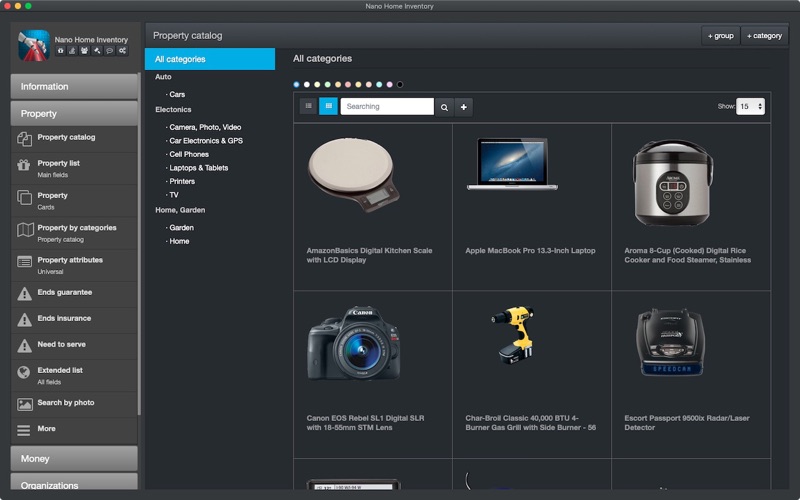The image size is (800, 500).
Task: Collapse the Property section header
Action: pos(74,113)
